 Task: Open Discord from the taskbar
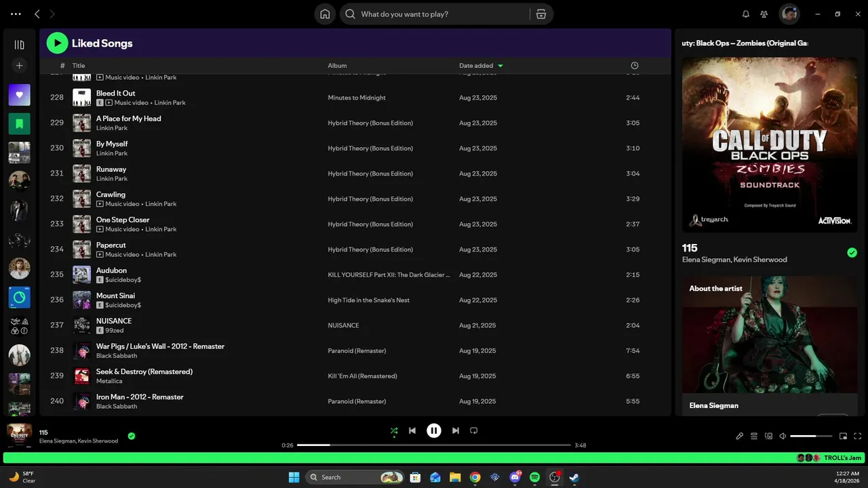pos(515,477)
